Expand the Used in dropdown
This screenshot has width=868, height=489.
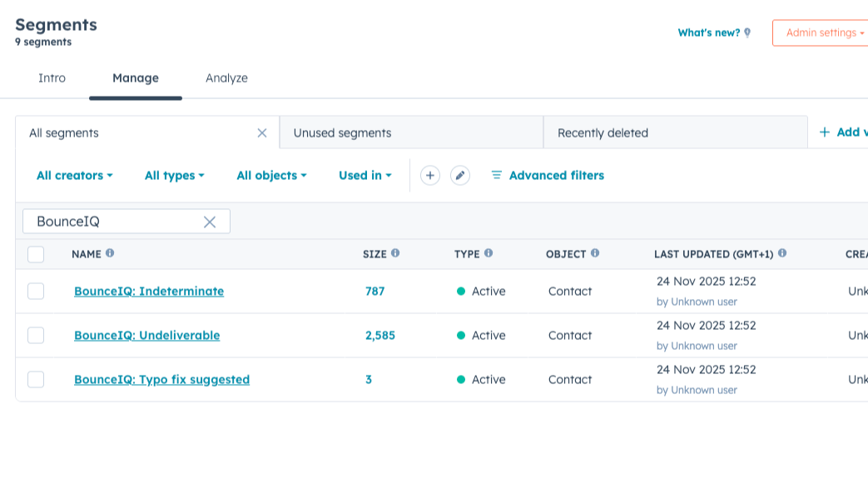365,175
